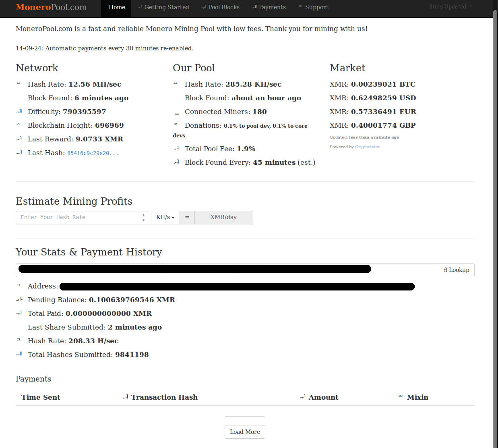Click the Estimate Mining Profits heading
The width and height of the screenshot is (498, 448).
74,201
